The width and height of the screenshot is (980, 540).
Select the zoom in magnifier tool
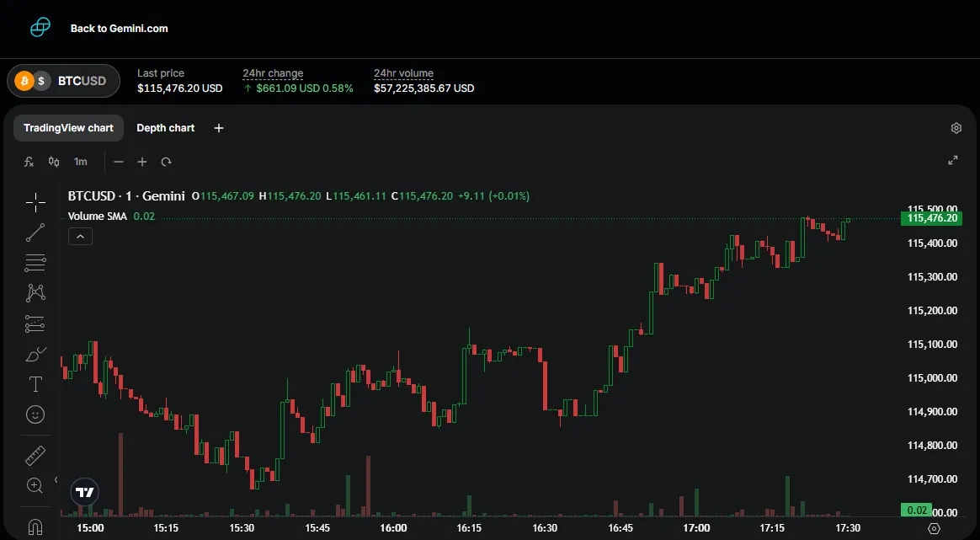[x=35, y=485]
